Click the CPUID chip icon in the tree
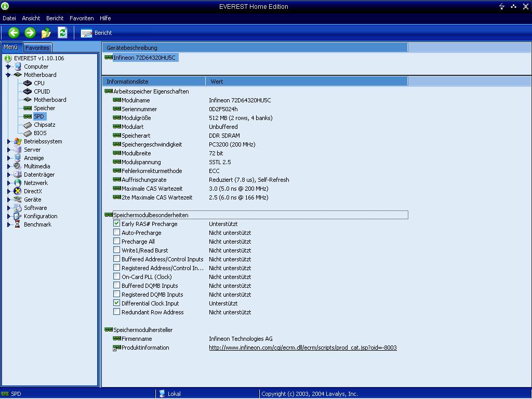Viewport: 532px width, 399px height. (28, 91)
